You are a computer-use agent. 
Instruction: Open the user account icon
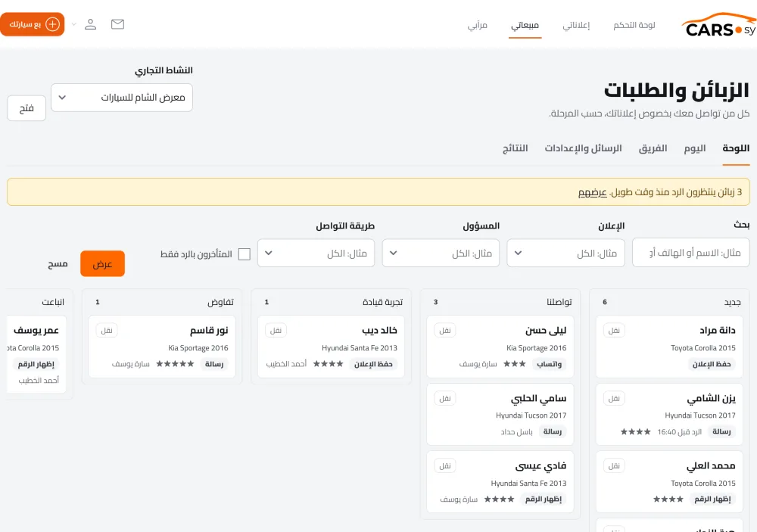point(90,24)
